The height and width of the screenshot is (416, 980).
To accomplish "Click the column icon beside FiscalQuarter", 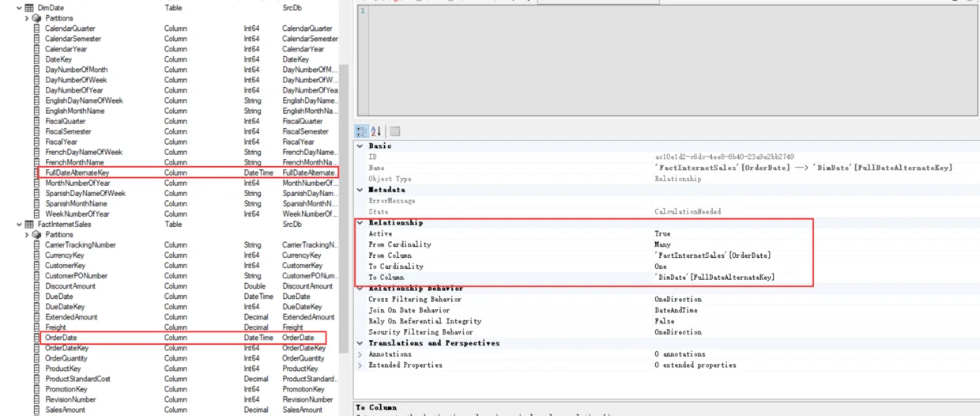I will [x=36, y=121].
